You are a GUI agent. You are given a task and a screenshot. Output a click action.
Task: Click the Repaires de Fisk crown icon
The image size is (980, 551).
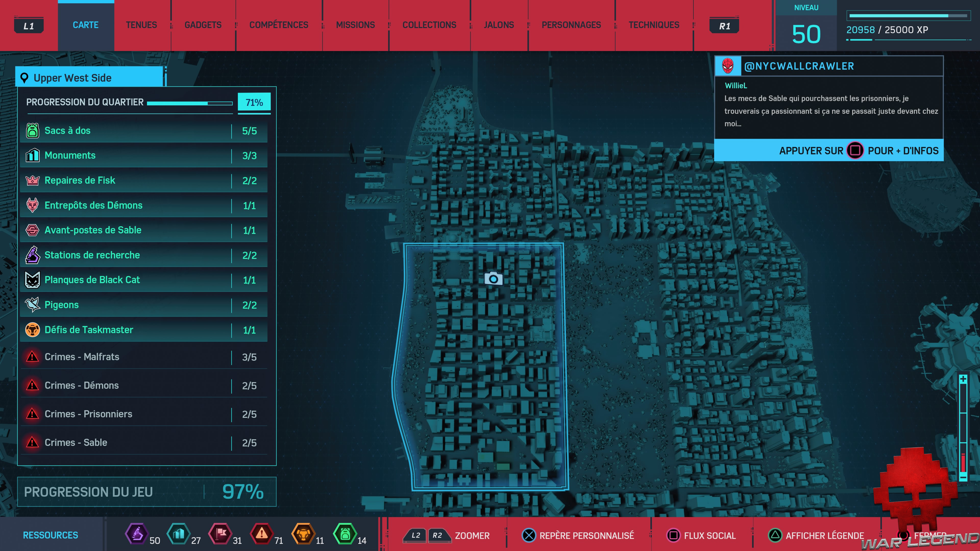tap(32, 180)
